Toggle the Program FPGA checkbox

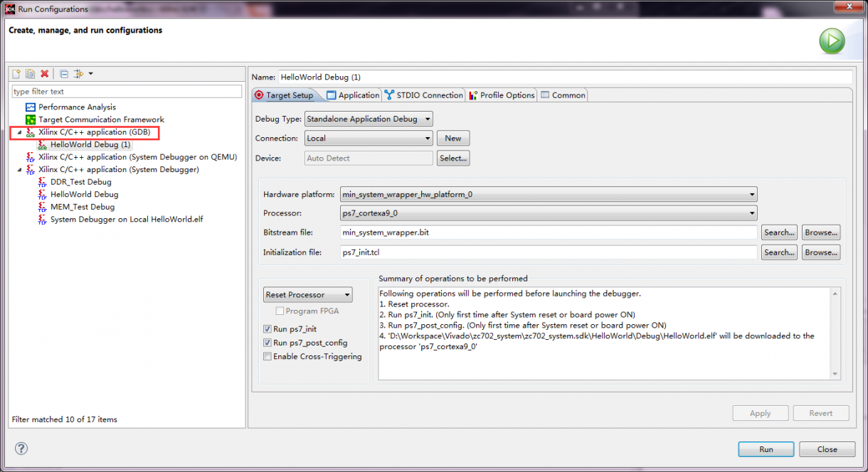pyautogui.click(x=280, y=311)
